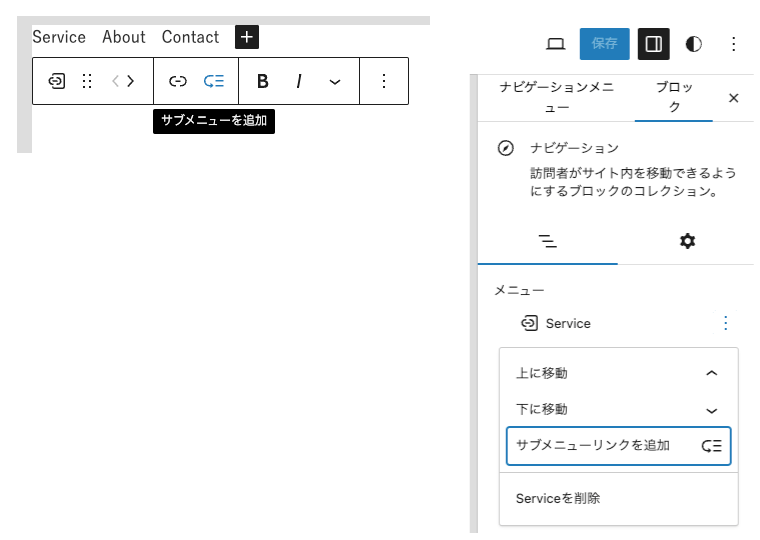Click the navigation compass icon
This screenshot has width=760, height=540.
click(x=506, y=148)
